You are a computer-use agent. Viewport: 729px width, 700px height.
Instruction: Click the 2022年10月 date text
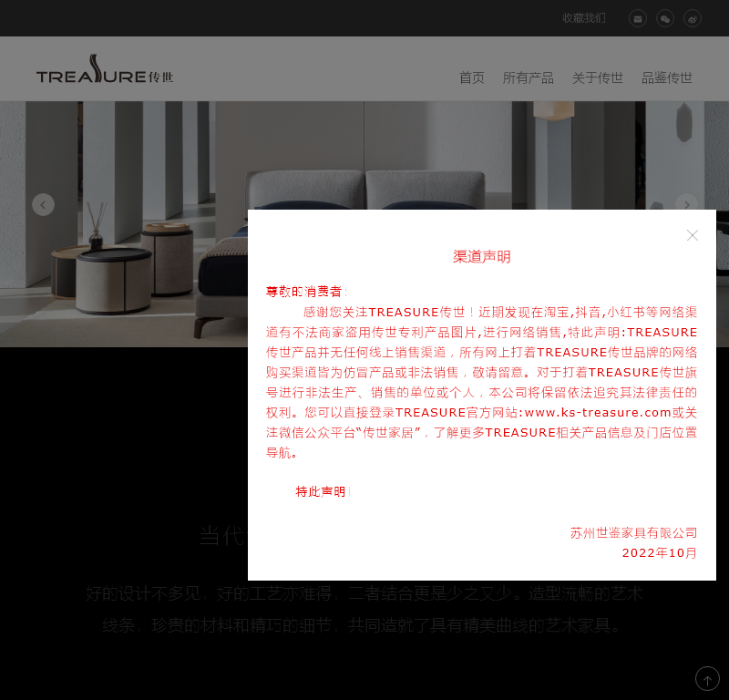click(x=659, y=553)
